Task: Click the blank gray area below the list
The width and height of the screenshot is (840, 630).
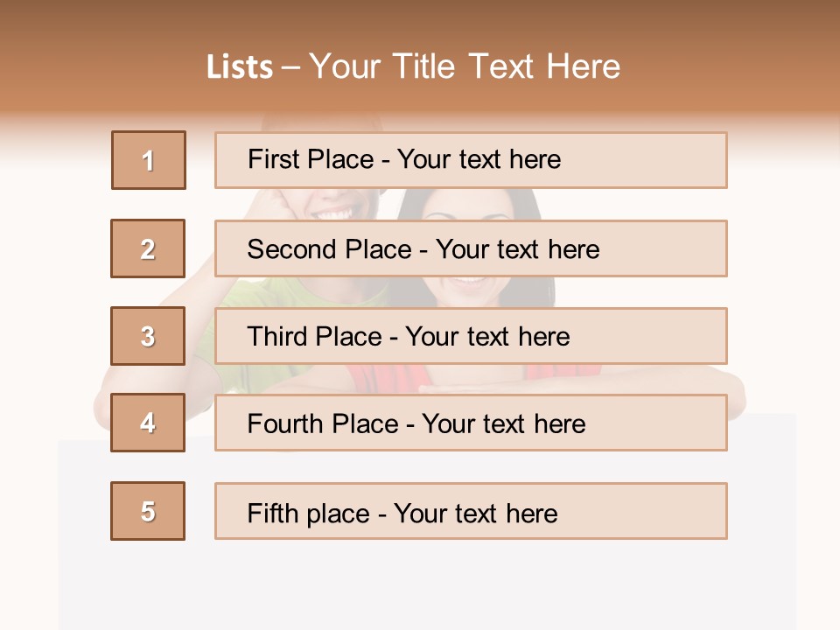Action: tap(427, 586)
